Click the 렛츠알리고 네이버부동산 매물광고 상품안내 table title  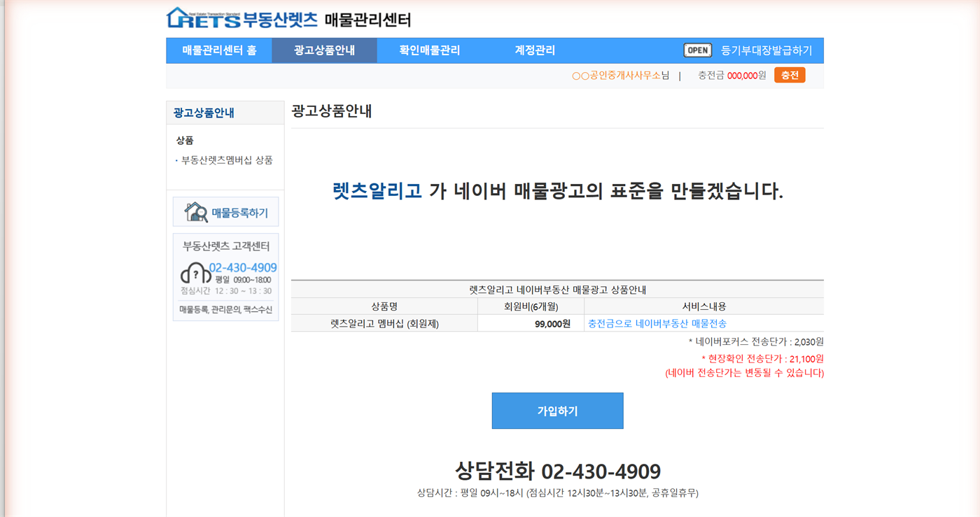[557, 290]
